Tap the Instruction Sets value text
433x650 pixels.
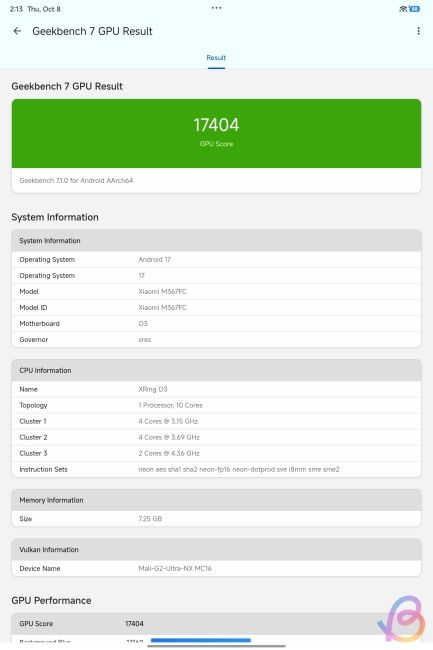pyautogui.click(x=239, y=469)
